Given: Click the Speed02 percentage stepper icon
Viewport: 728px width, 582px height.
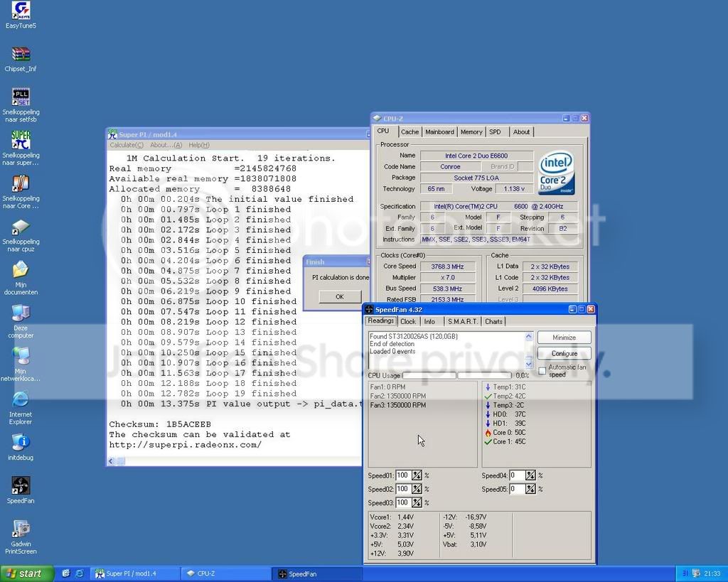Looking at the screenshot, I should (417, 489).
